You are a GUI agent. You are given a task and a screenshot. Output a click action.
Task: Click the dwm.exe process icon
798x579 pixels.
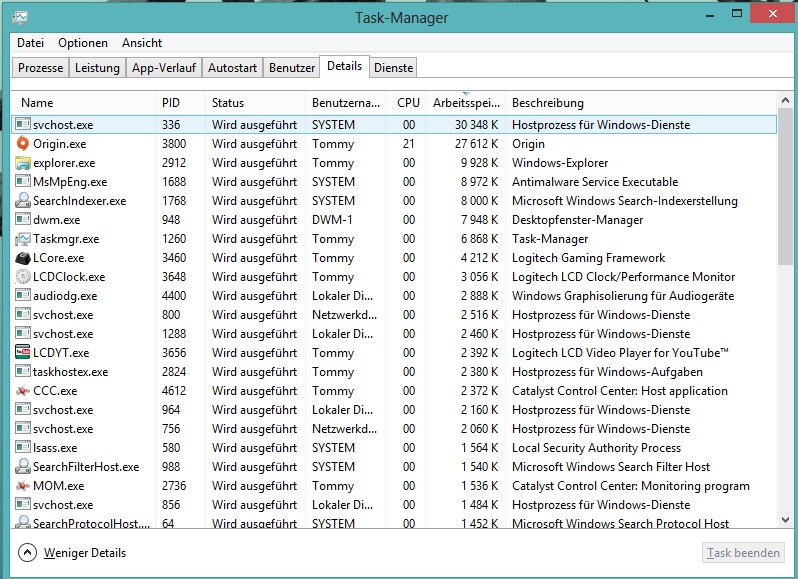coord(23,220)
